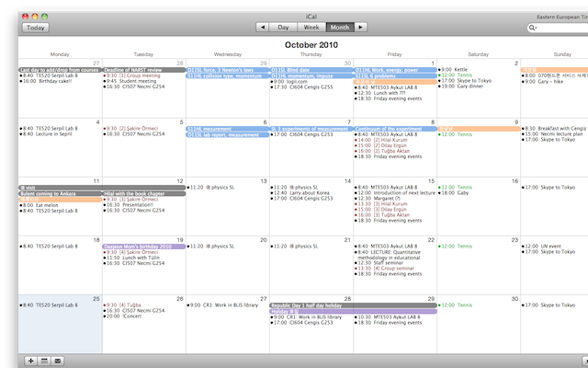Viewport: 588px width, 368px height.
Task: Open Eastern European Time zone menu
Action: point(562,17)
